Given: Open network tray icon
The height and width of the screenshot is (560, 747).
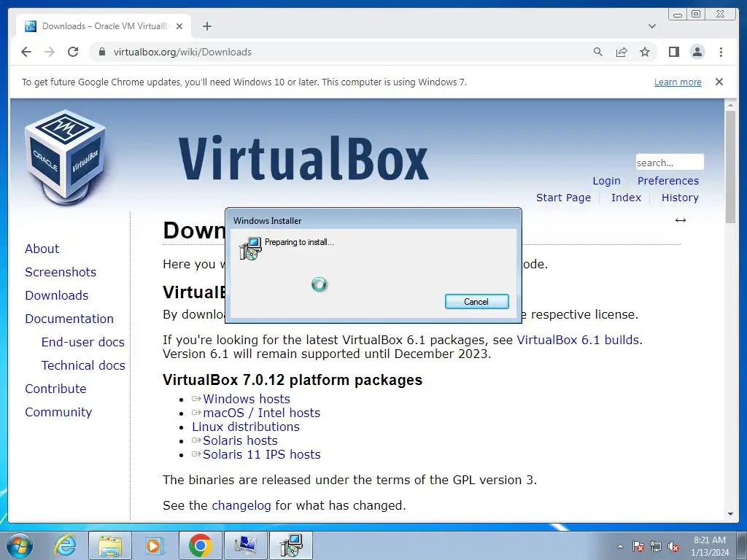Looking at the screenshot, I should tap(656, 546).
